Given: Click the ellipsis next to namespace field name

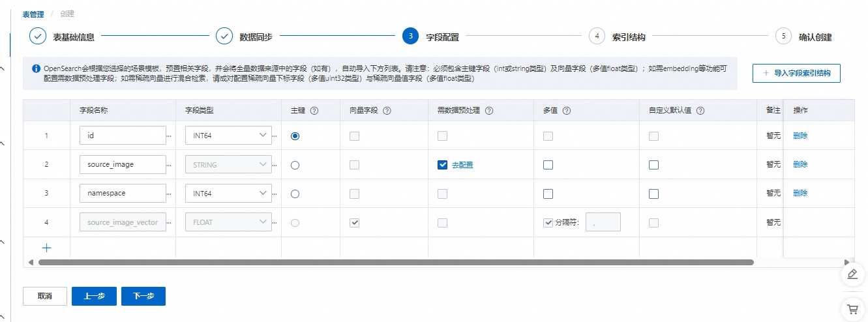Looking at the screenshot, I should click(x=170, y=194).
